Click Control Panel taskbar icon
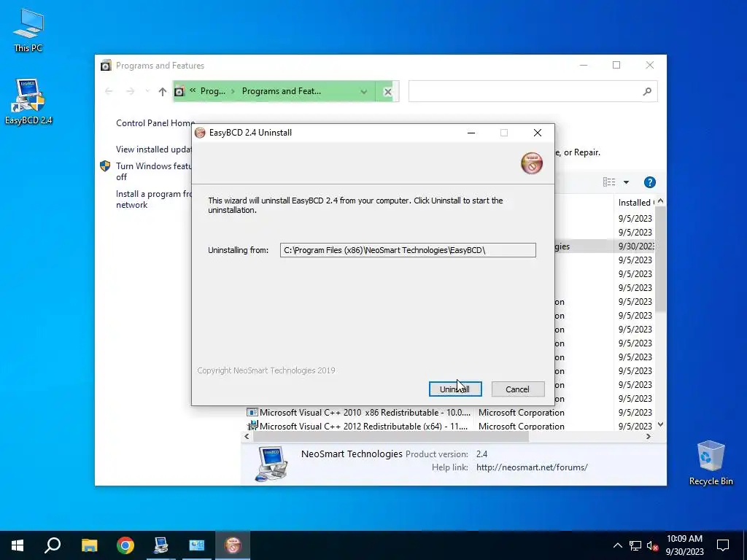747x560 pixels. [x=197, y=545]
